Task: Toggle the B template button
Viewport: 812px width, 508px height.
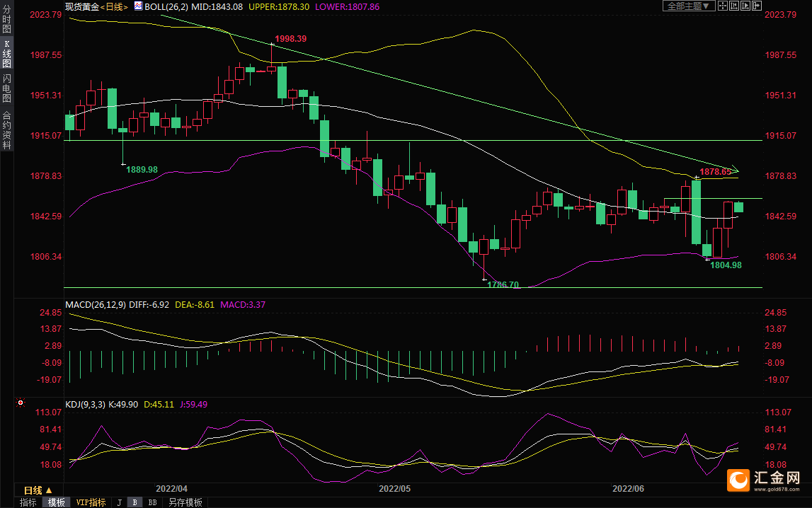Action: click(135, 502)
